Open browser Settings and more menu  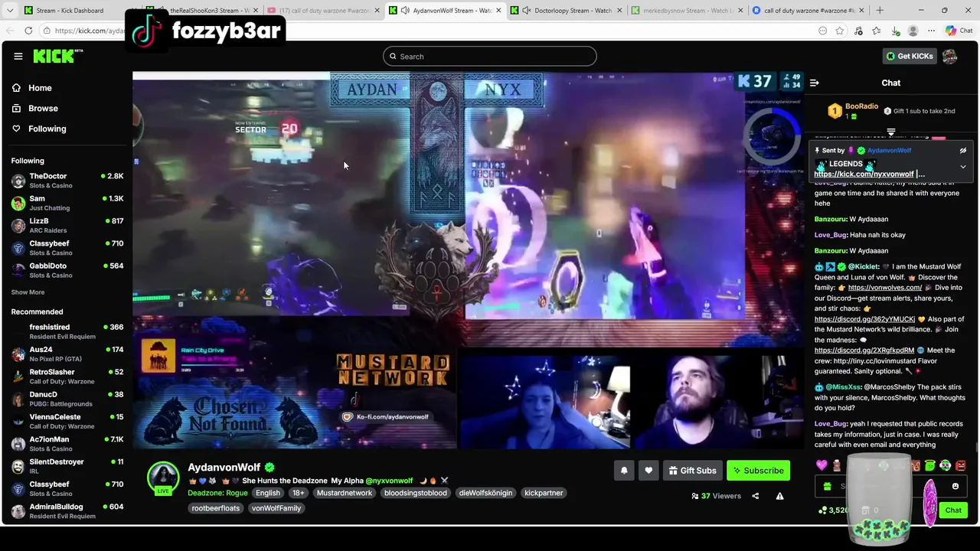click(931, 31)
